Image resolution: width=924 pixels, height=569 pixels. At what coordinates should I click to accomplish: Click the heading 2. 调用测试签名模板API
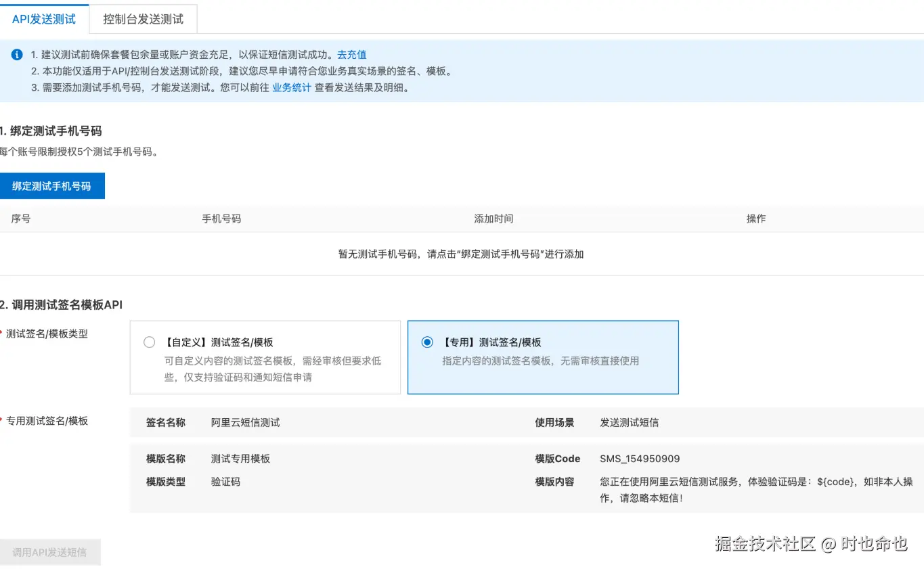[x=61, y=304]
